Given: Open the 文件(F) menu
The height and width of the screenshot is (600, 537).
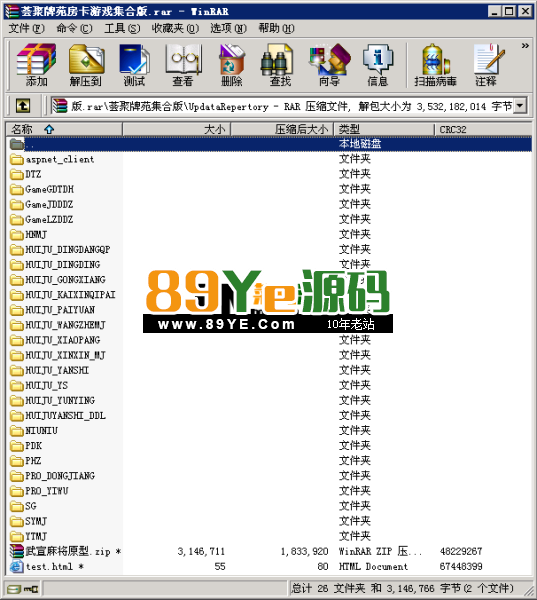Looking at the screenshot, I should coord(26,28).
